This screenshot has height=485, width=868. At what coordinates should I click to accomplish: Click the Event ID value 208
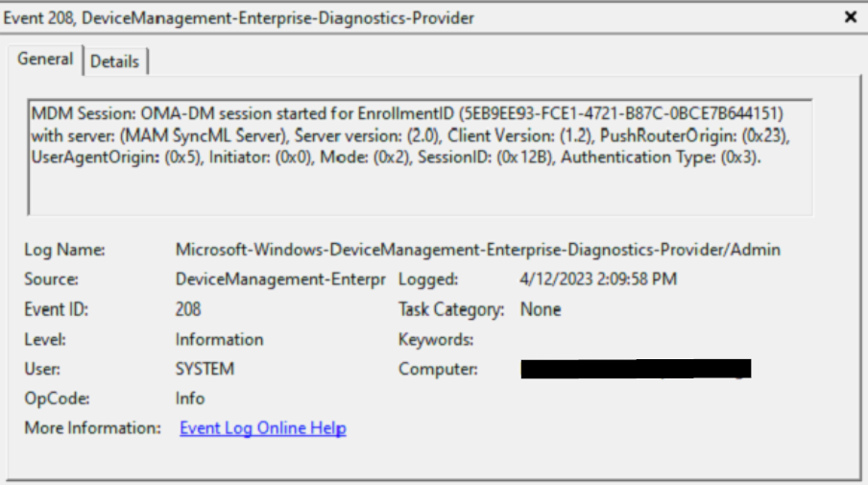click(188, 309)
